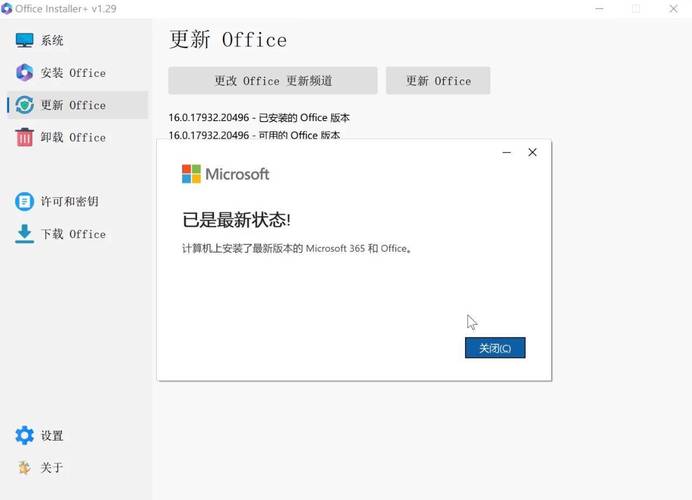Click the 更新 Office page heading
692x500 pixels.
[228, 40]
